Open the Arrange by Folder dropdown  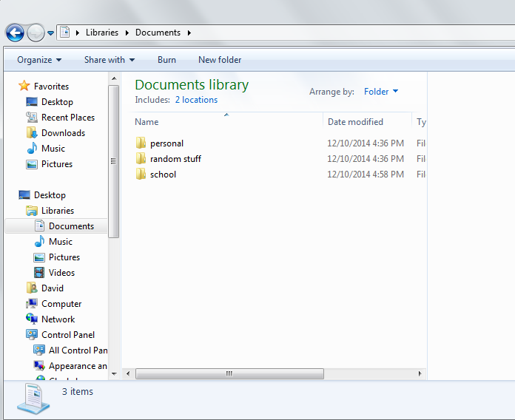click(x=380, y=92)
